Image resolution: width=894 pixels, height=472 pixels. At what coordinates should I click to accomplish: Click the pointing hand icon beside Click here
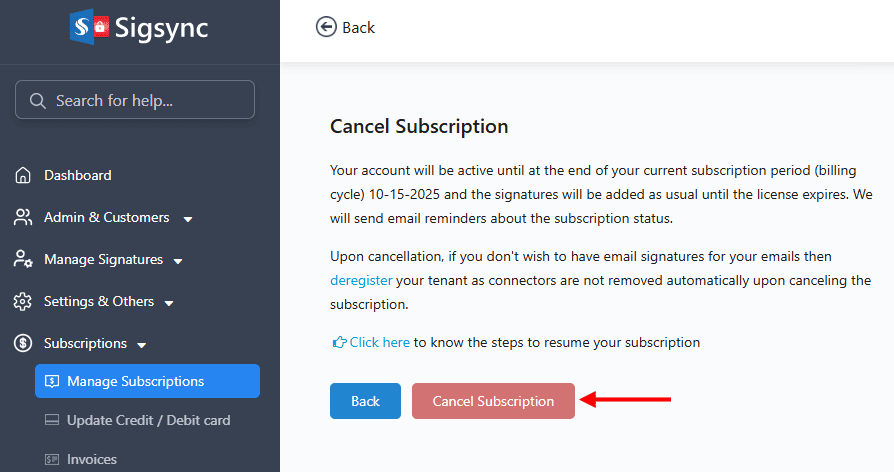(x=339, y=343)
